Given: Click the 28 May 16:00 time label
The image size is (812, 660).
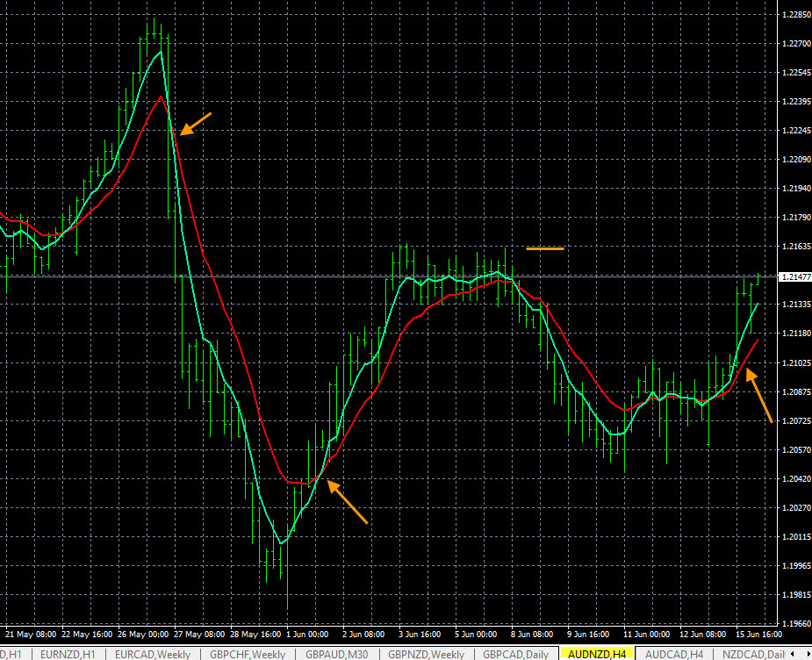Looking at the screenshot, I should coord(255,635).
